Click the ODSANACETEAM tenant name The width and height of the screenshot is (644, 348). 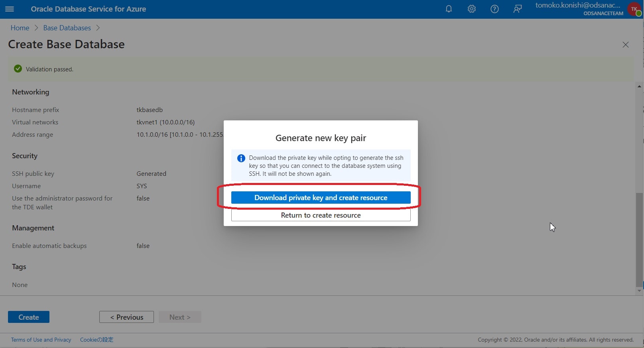point(603,13)
